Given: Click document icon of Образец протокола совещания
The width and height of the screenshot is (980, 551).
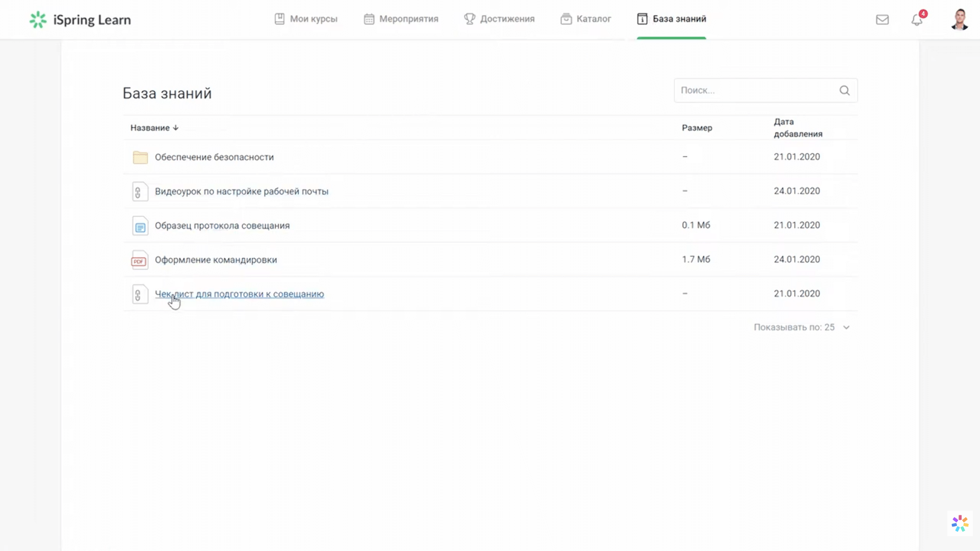Looking at the screenshot, I should (140, 226).
